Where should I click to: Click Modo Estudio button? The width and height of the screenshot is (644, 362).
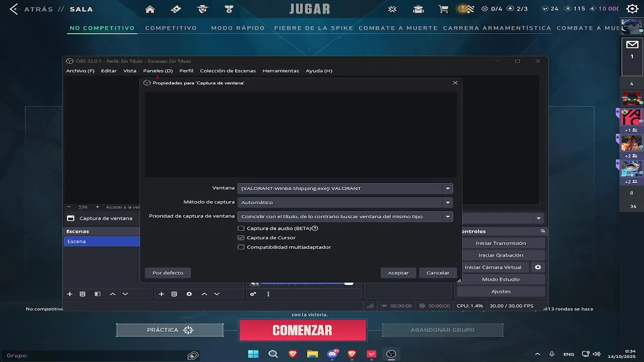501,279
